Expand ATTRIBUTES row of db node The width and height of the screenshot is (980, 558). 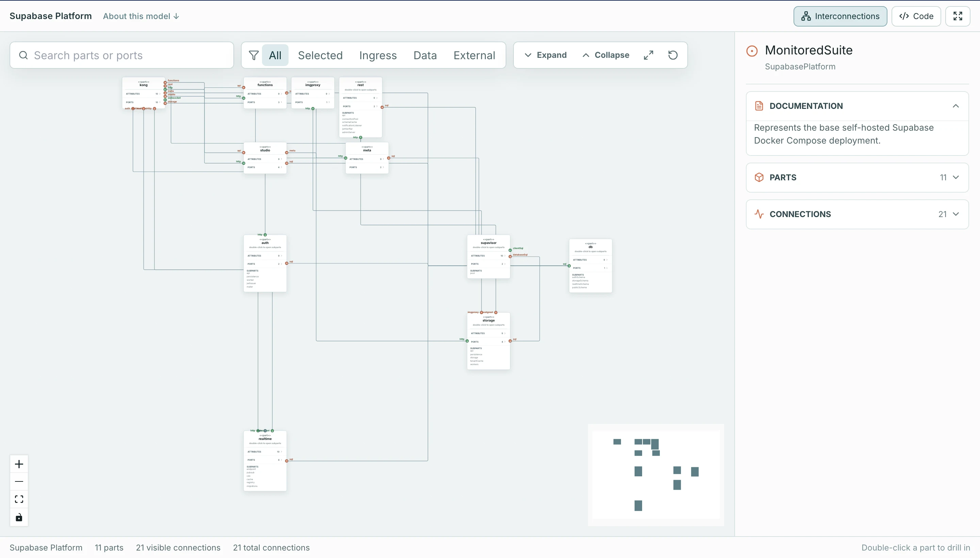(x=590, y=260)
